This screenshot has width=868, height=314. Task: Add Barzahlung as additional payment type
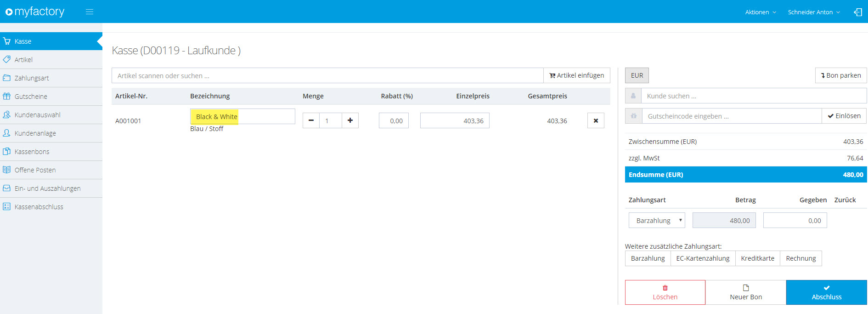648,258
